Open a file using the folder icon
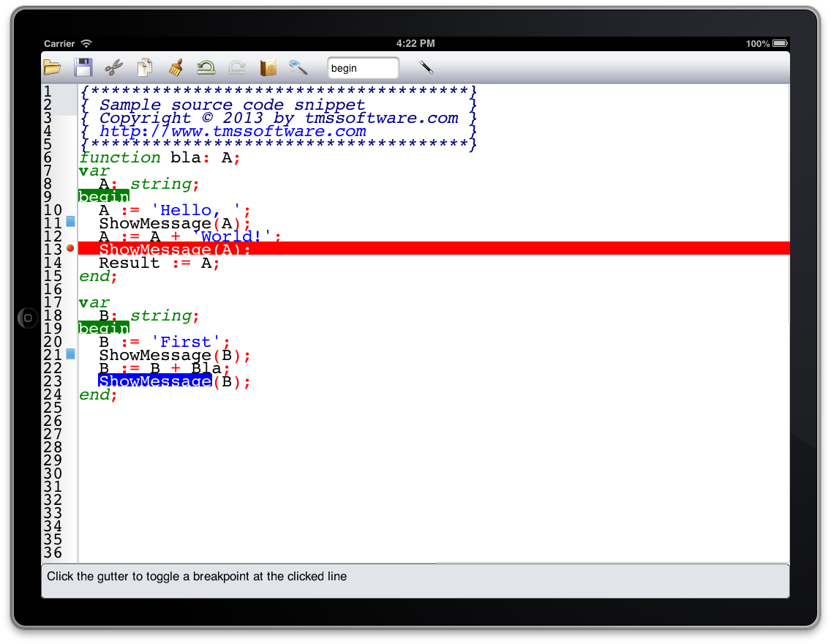 point(51,67)
